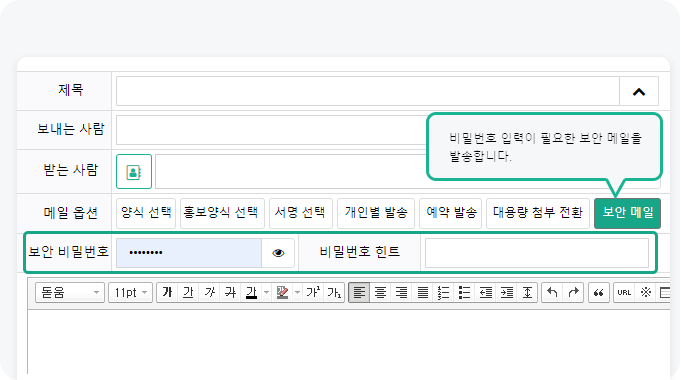Viewport: 681px width, 380px height.
Task: Click the 예약 발송 button
Action: click(x=450, y=213)
